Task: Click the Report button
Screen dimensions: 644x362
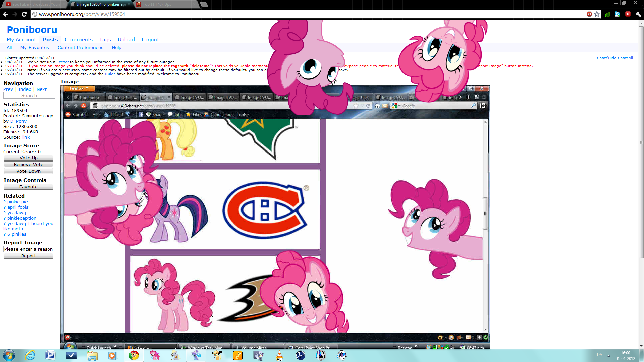Action: coord(29,256)
